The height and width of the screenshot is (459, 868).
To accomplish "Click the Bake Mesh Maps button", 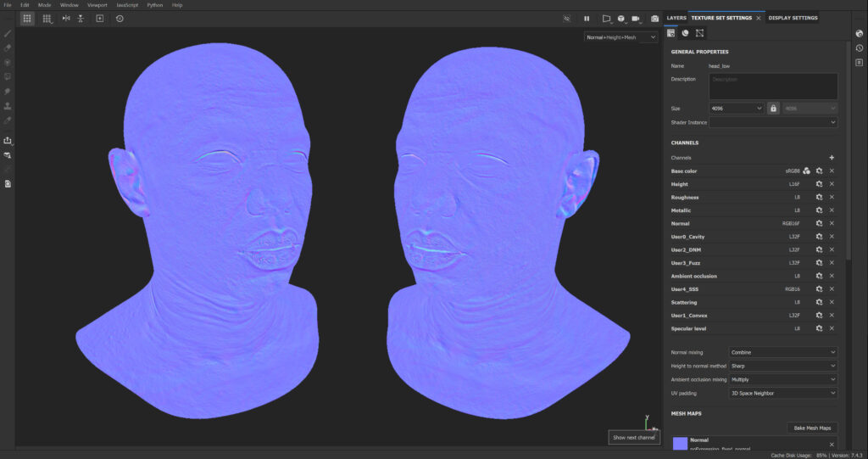I will tap(813, 428).
